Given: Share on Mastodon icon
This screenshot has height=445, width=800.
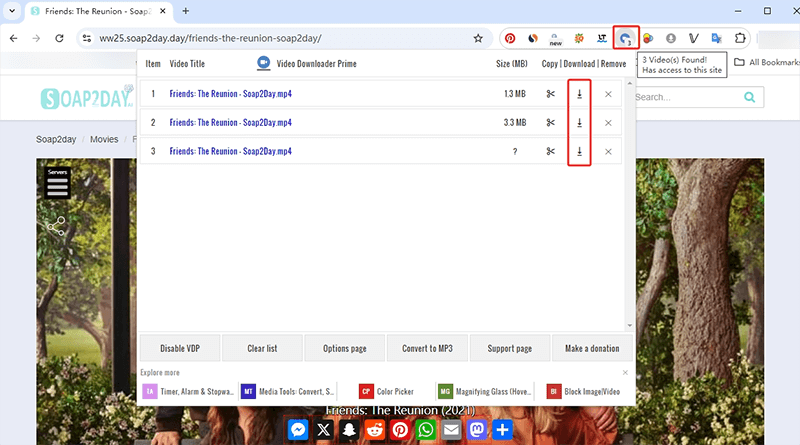Looking at the screenshot, I should tap(477, 430).
